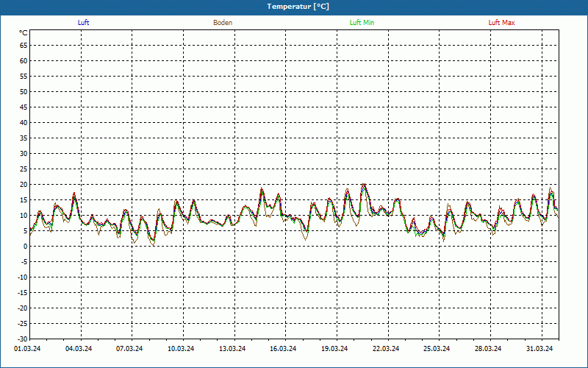Click the brown Boden legend label
The height and width of the screenshot is (368, 588).
pos(223,23)
